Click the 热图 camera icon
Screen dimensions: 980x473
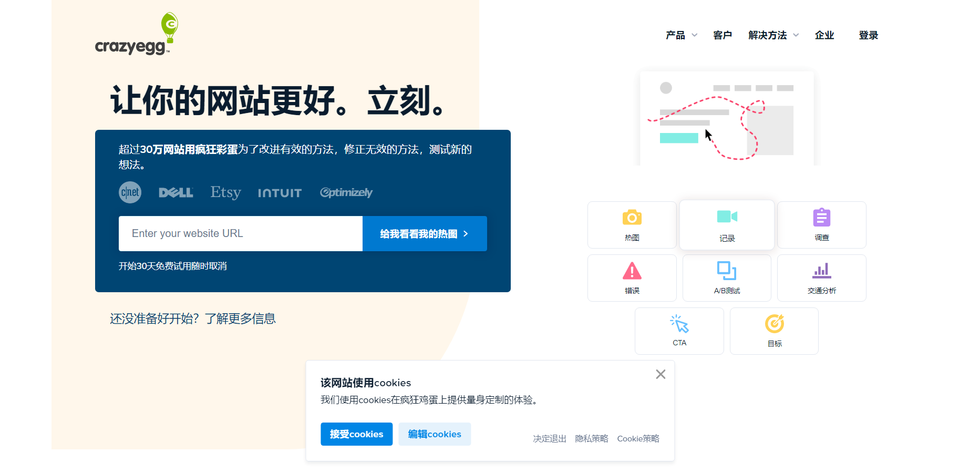632,217
